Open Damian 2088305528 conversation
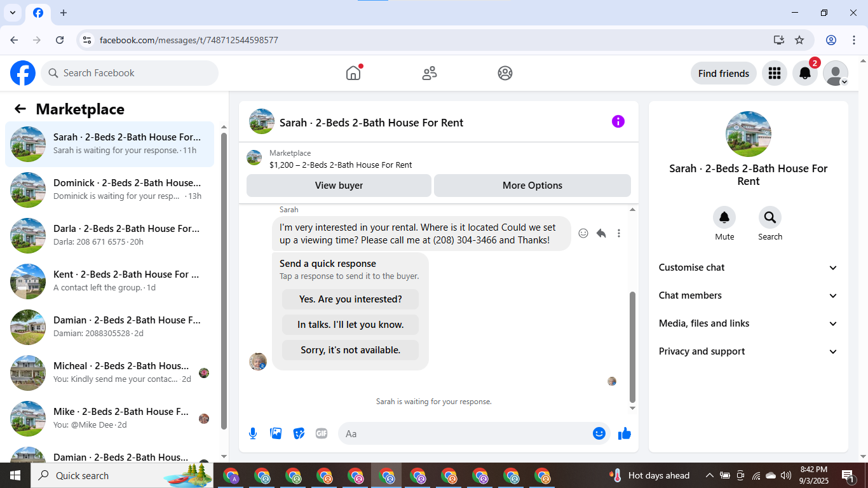This screenshot has width=868, height=488. pos(109,327)
